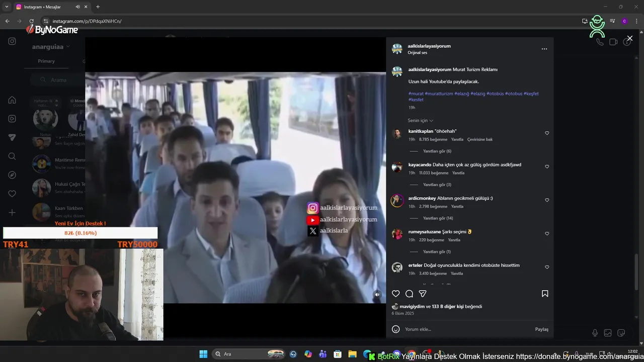Share the post via send icon

pyautogui.click(x=423, y=294)
